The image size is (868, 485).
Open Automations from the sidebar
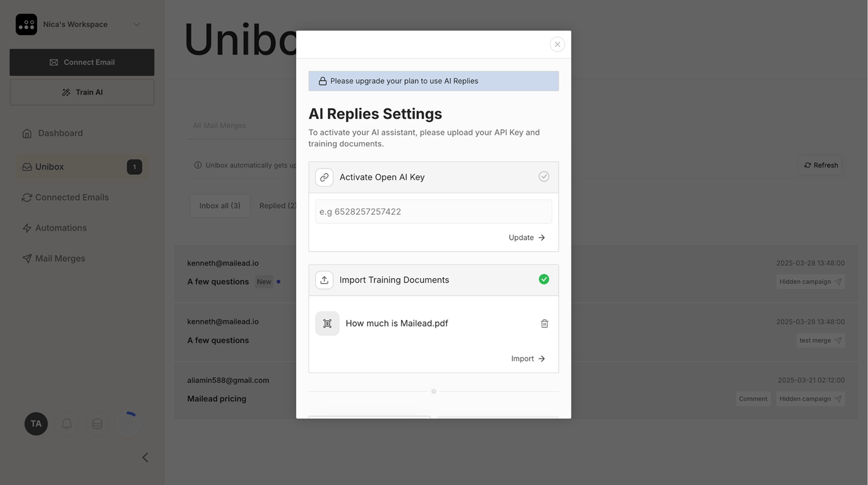61,228
